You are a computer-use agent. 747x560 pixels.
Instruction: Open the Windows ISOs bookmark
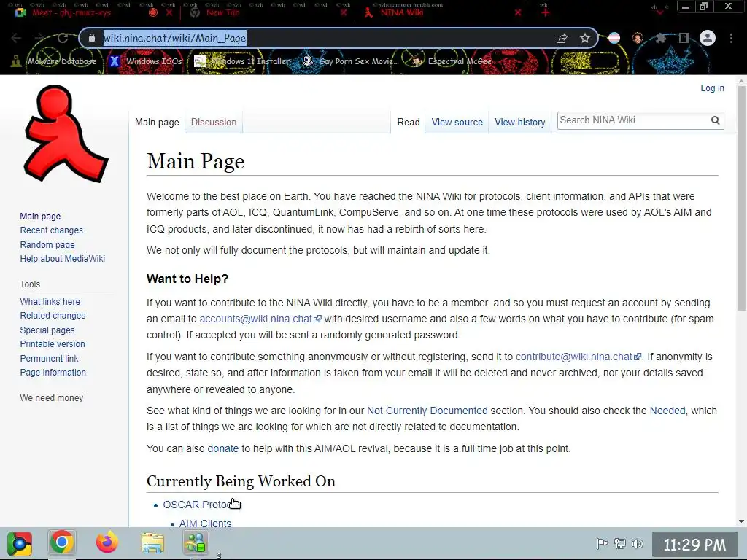[x=146, y=61]
